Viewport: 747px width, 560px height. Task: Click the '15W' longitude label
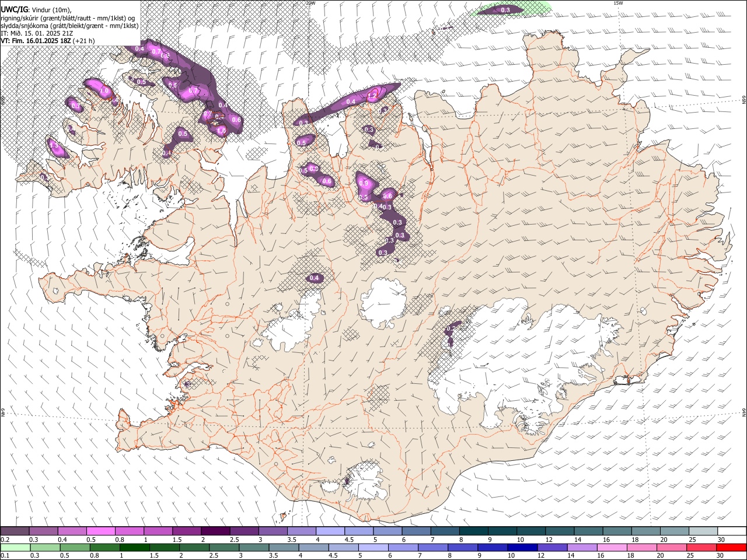618,3
